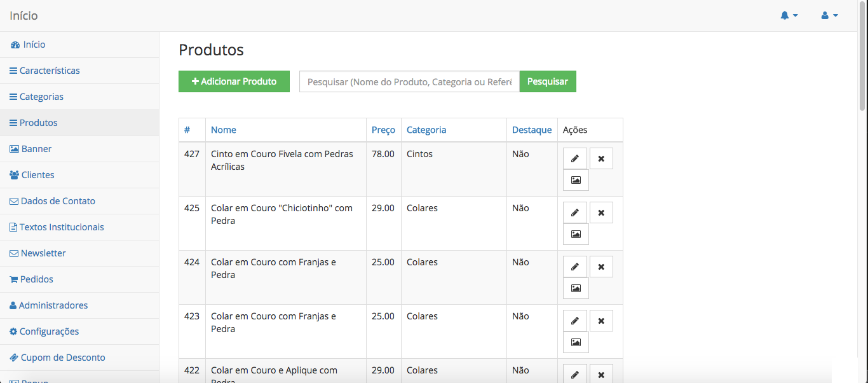Viewport: 868px width, 383px height.
Task: Click the pencil edit icon for product 427
Action: [x=574, y=158]
